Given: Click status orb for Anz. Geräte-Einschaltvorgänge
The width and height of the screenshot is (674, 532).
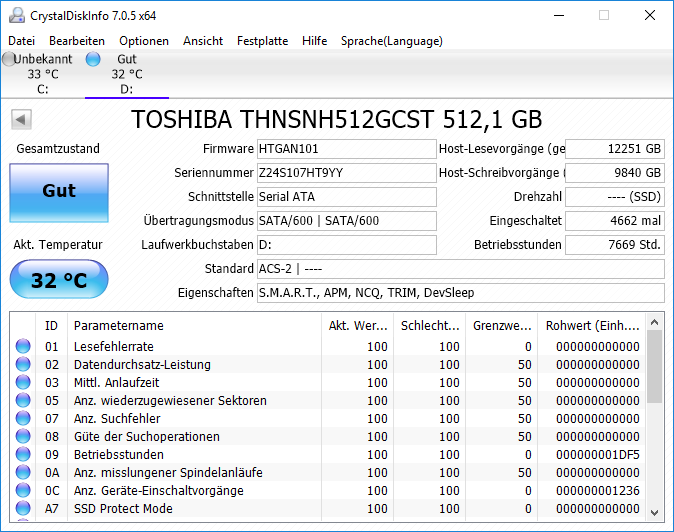Looking at the screenshot, I should (x=23, y=490).
